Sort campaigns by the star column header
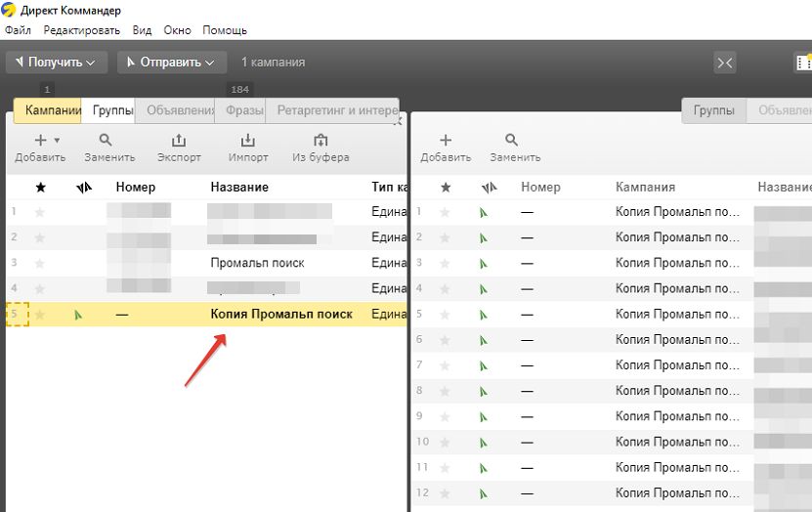The image size is (812, 512). point(40,188)
